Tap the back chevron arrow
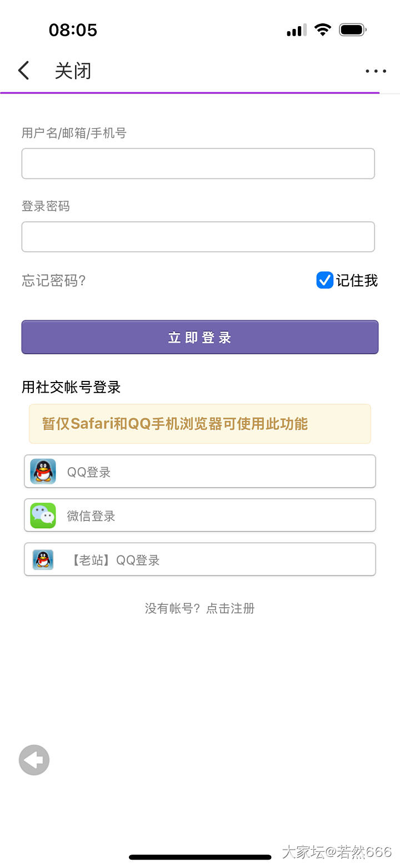This screenshot has height=868, width=400. point(23,71)
